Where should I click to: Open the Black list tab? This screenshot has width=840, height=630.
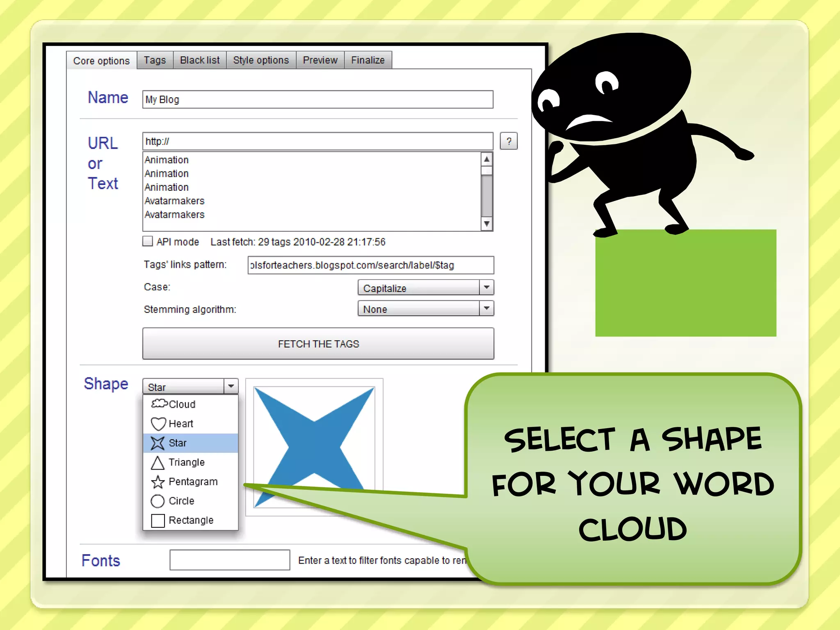point(200,60)
